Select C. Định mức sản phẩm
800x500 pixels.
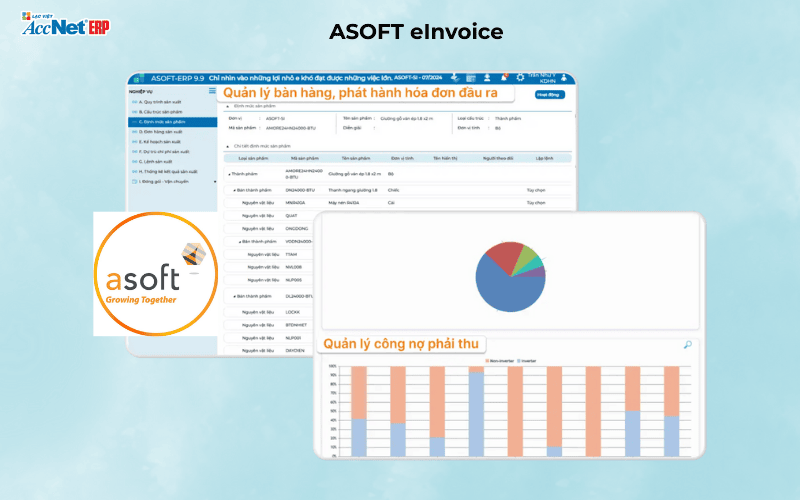point(172,122)
